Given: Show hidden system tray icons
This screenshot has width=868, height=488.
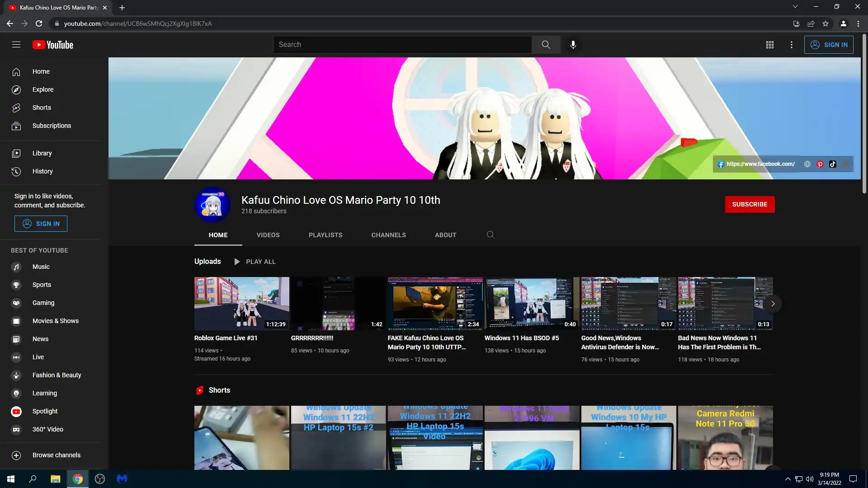Looking at the screenshot, I should [x=788, y=479].
